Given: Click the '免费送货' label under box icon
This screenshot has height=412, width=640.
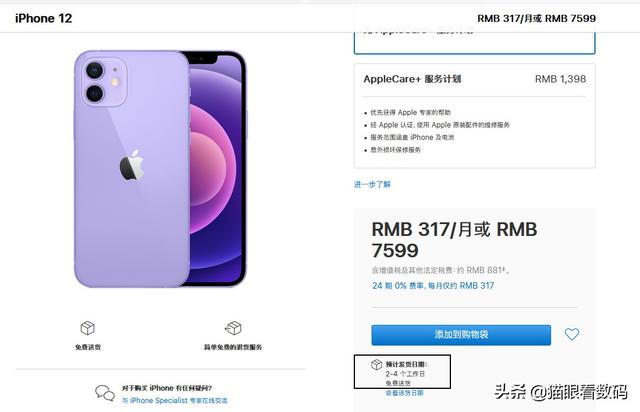Looking at the screenshot, I should [88, 347].
